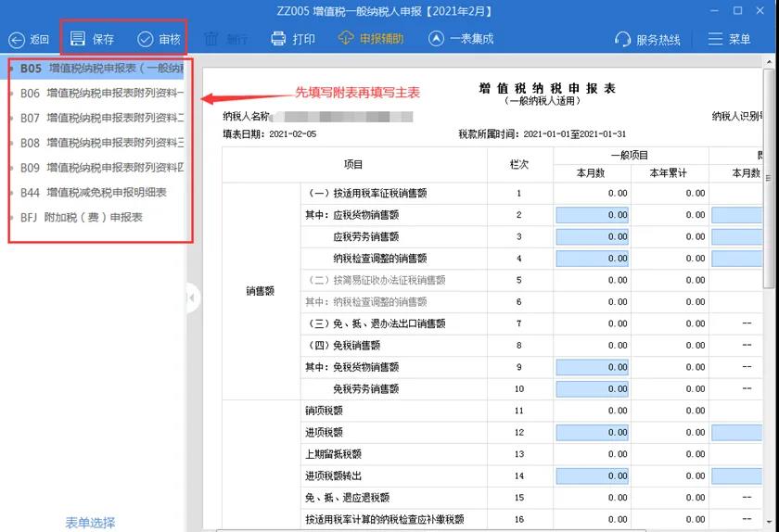Click the 一般项目 column header
779x532 pixels.
click(630, 156)
